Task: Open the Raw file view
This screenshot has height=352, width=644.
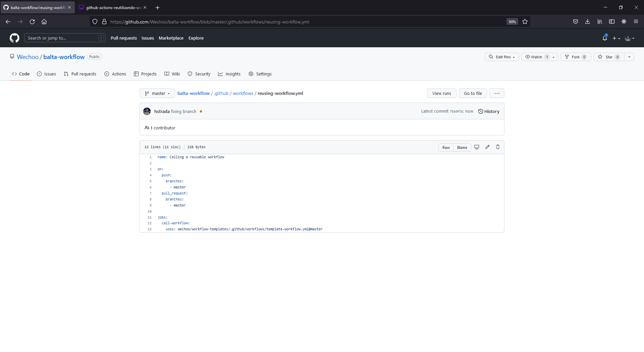Action: [446, 148]
